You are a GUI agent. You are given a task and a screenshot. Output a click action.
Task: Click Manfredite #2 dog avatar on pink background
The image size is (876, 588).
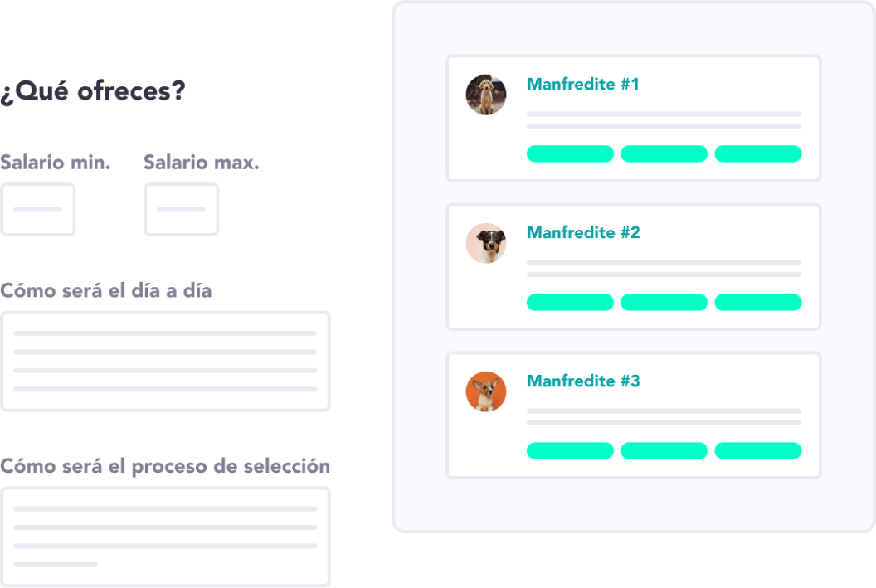point(486,243)
